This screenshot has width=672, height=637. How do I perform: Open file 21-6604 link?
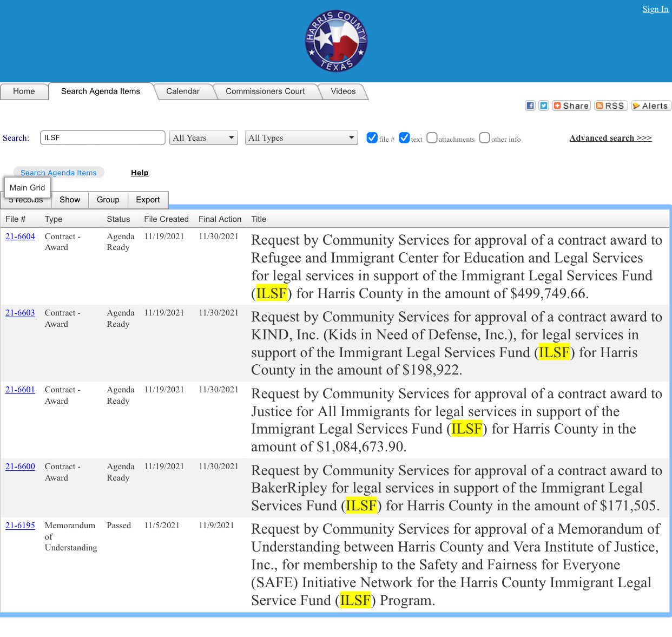20,237
